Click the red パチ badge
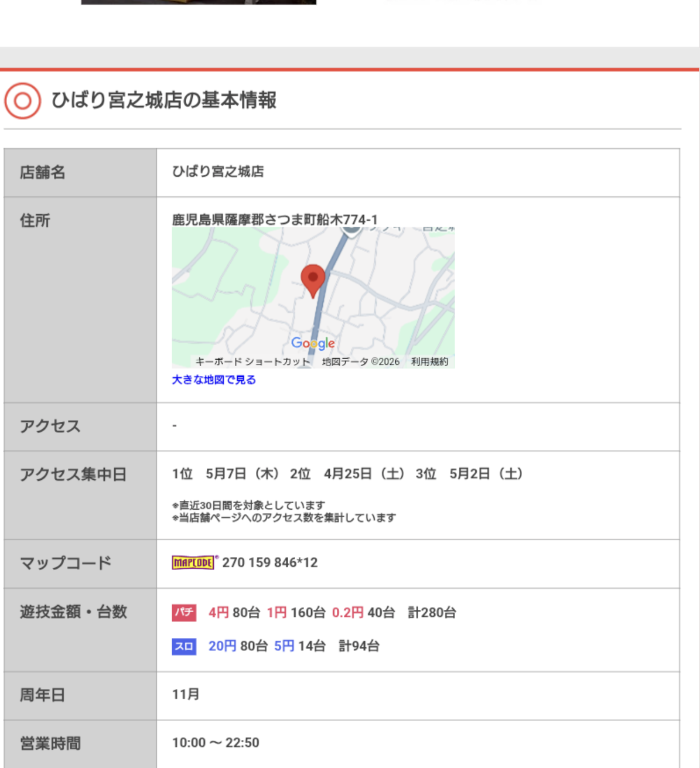Viewport: 700px width, 768px height. [x=184, y=613]
